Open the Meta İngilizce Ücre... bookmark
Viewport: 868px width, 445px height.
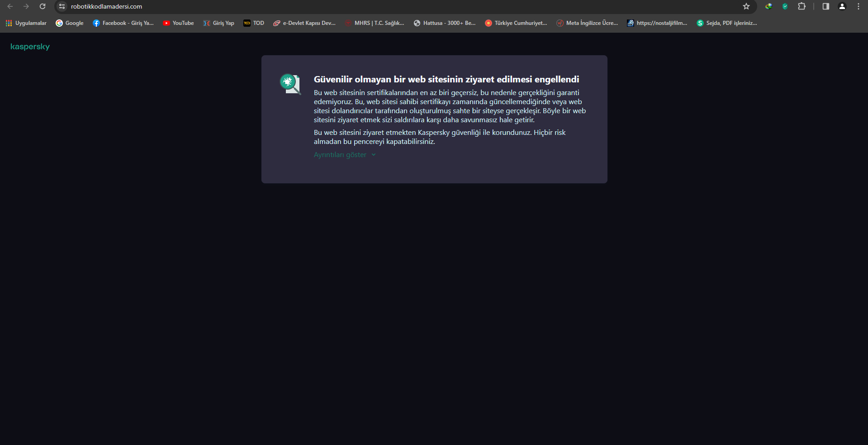point(587,23)
